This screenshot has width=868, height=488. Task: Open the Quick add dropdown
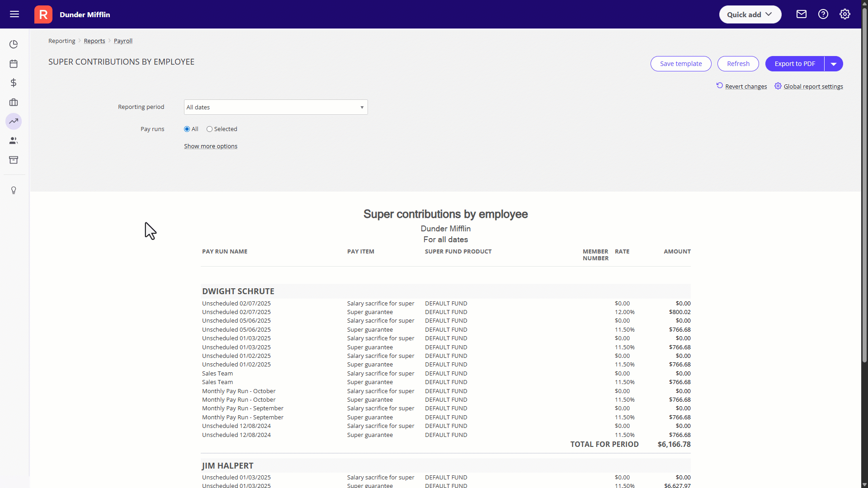pyautogui.click(x=750, y=14)
